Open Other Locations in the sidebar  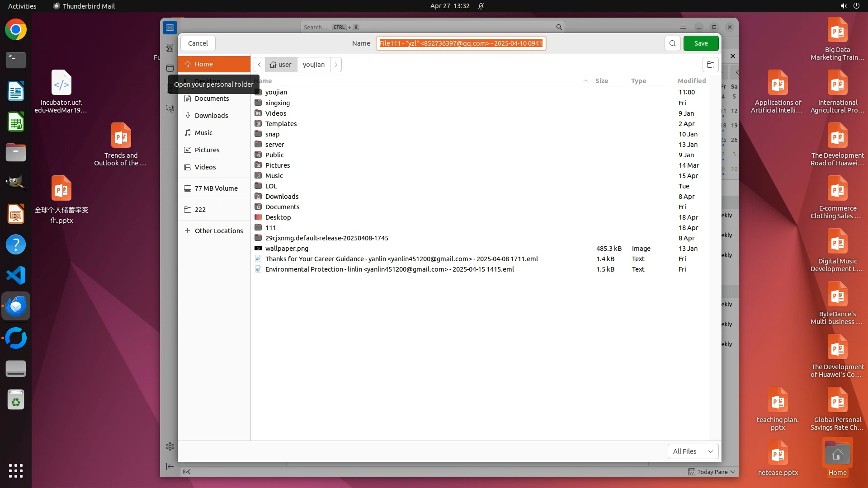click(218, 231)
